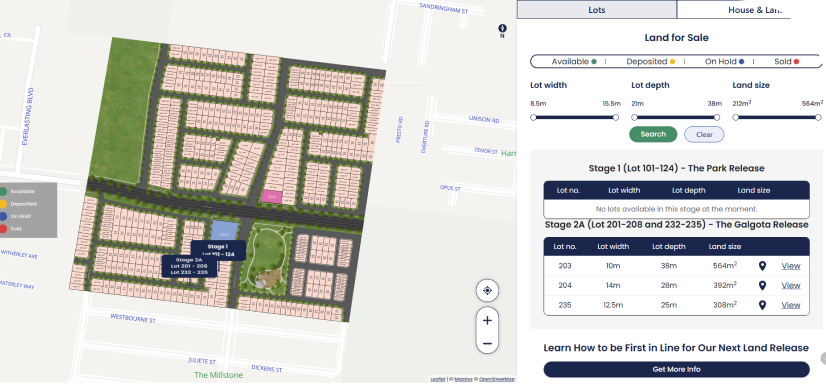Click the Westbourne St map label
826x386 pixels.
click(x=133, y=319)
